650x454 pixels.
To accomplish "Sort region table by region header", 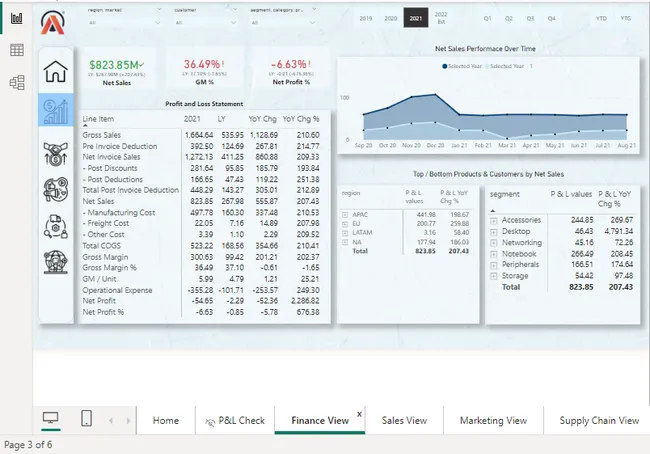I will pyautogui.click(x=351, y=193).
